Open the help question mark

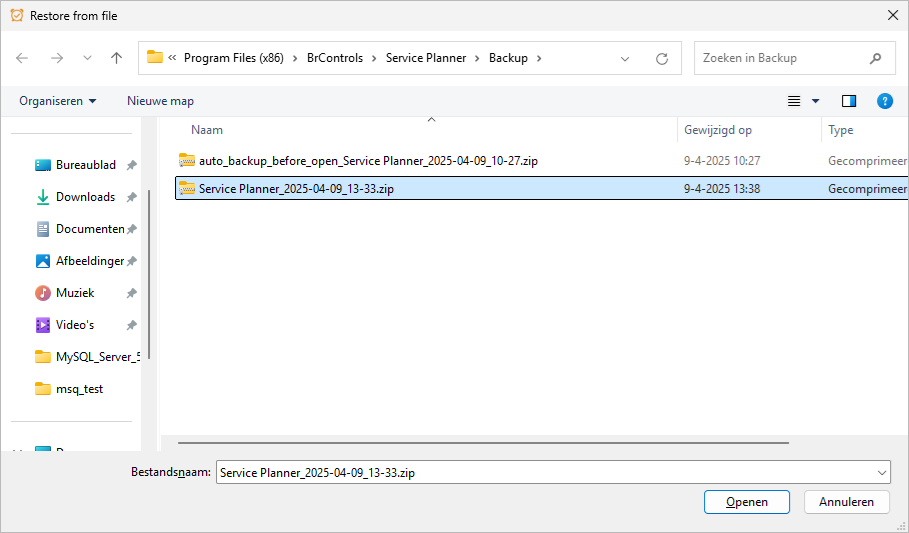click(885, 101)
